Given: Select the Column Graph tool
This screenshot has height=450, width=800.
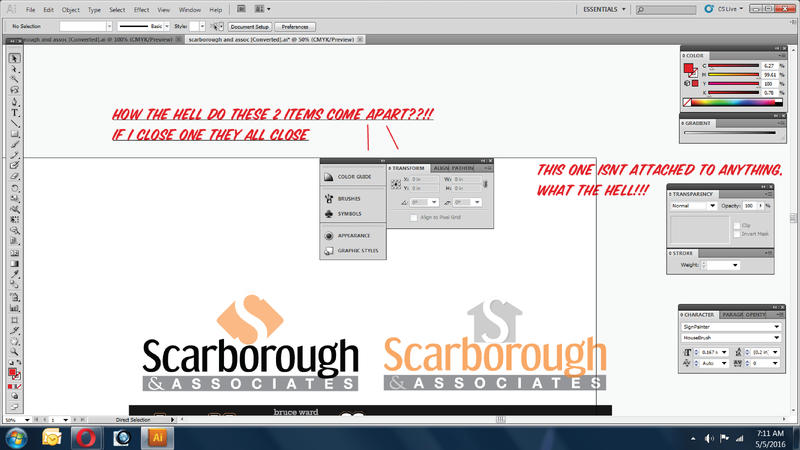Looking at the screenshot, I should pos(14,308).
